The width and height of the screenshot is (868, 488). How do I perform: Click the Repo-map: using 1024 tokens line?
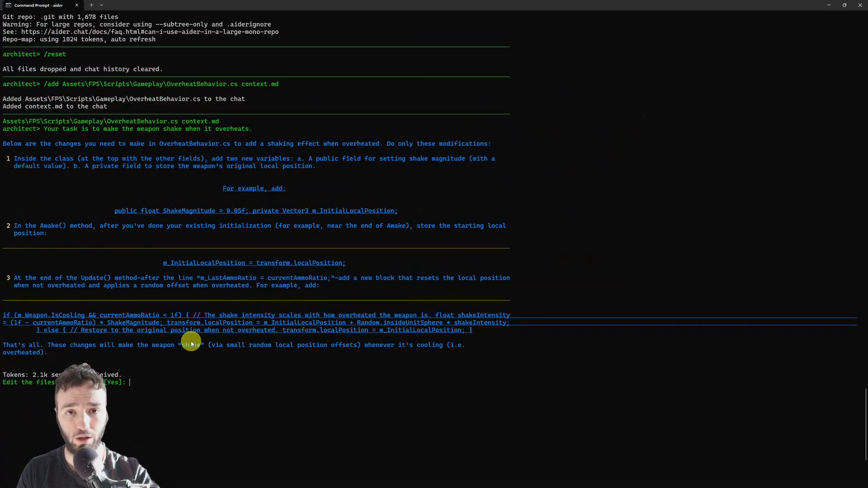79,39
